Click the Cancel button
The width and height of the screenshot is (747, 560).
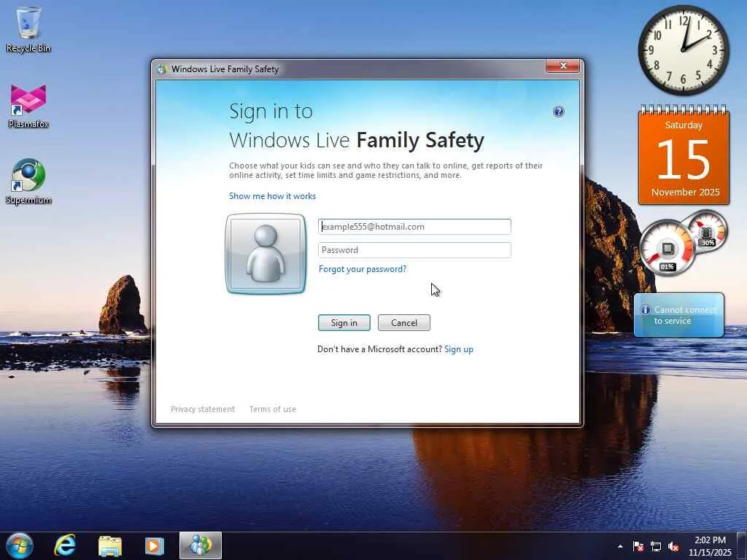click(x=404, y=323)
